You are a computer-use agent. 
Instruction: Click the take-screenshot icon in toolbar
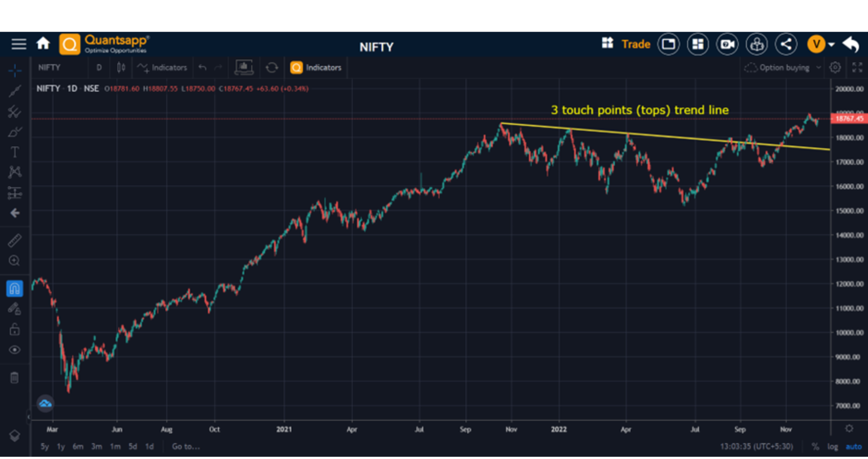click(x=244, y=67)
